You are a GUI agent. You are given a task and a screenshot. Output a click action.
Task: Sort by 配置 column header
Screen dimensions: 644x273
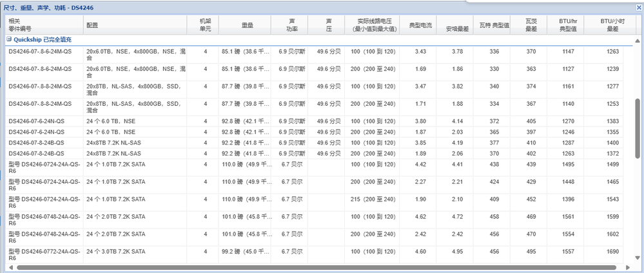(135, 25)
